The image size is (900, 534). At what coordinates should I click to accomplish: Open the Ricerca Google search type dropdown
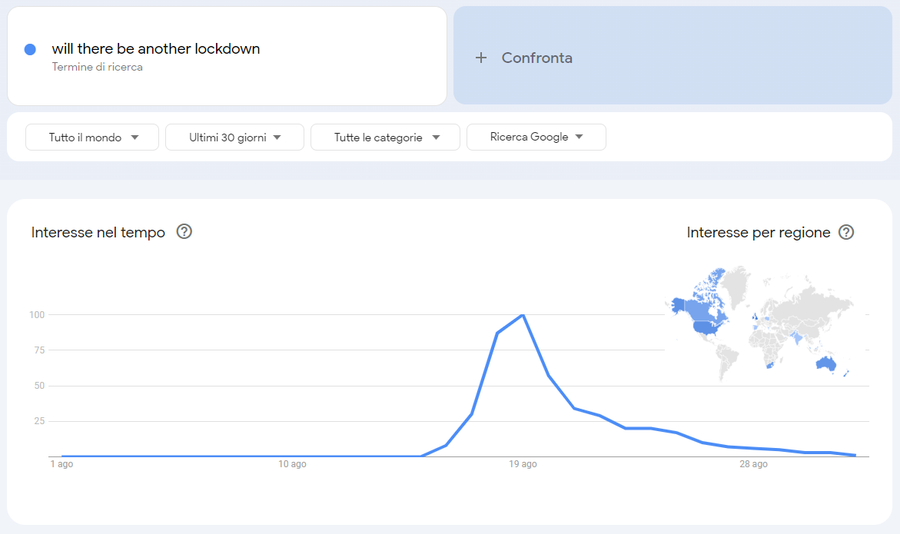(x=536, y=137)
